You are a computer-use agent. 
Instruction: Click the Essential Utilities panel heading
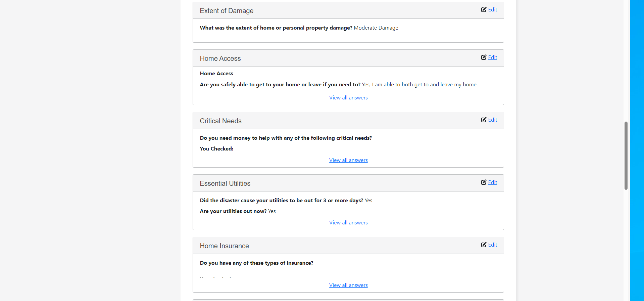(225, 183)
